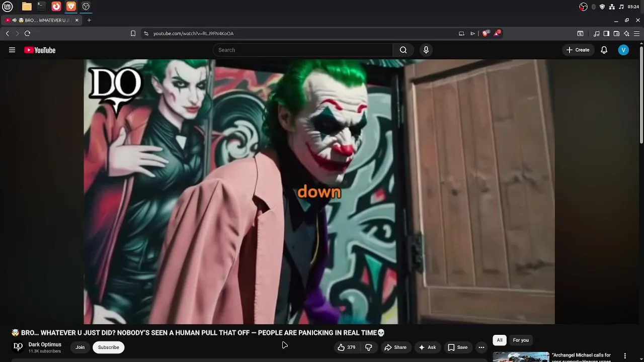The width and height of the screenshot is (644, 362).
Task: Open the shield security tray icon
Action: [602, 7]
